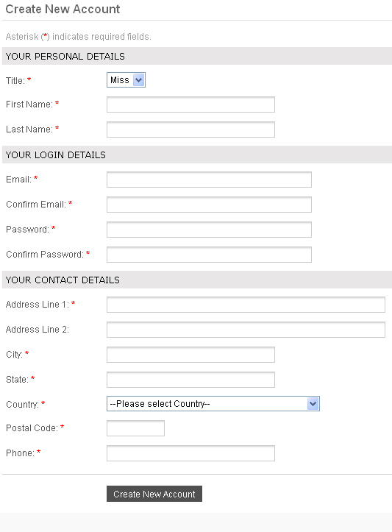This screenshot has width=392, height=532.
Task: Click the Phone number field
Action: [x=190, y=453]
